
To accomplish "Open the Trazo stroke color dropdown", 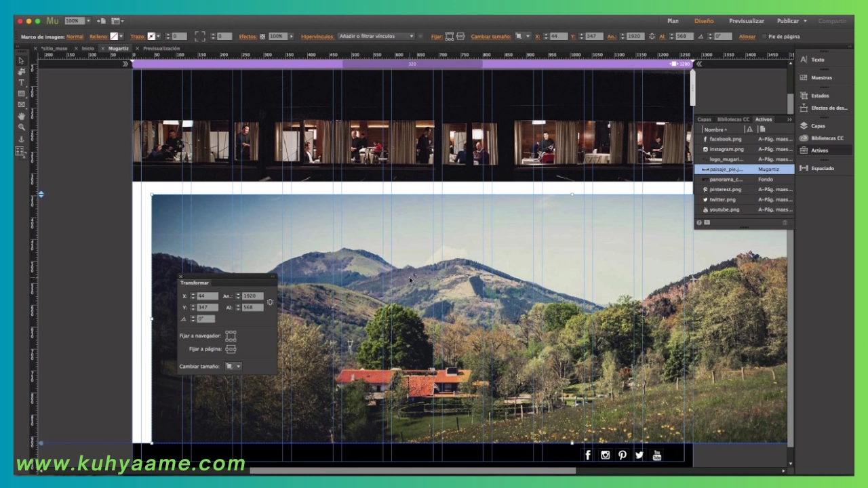I will tap(159, 37).
